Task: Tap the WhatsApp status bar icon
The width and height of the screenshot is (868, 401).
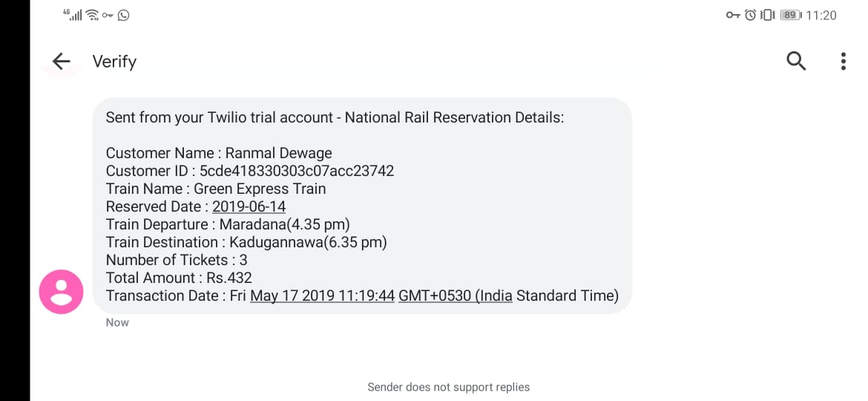Action: pyautogui.click(x=123, y=15)
